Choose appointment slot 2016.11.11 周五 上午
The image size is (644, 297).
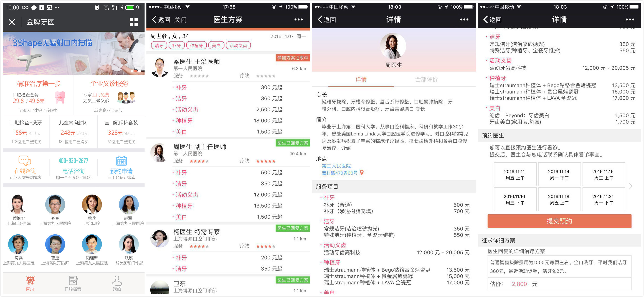pyautogui.click(x=515, y=174)
